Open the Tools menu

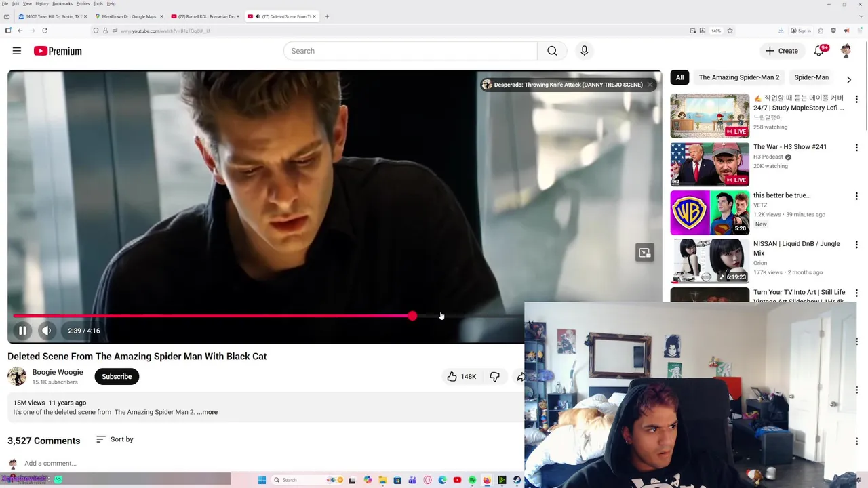tap(98, 3)
